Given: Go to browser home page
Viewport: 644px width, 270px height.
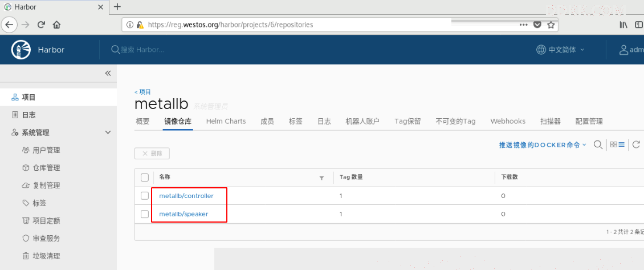Looking at the screenshot, I should 56,25.
